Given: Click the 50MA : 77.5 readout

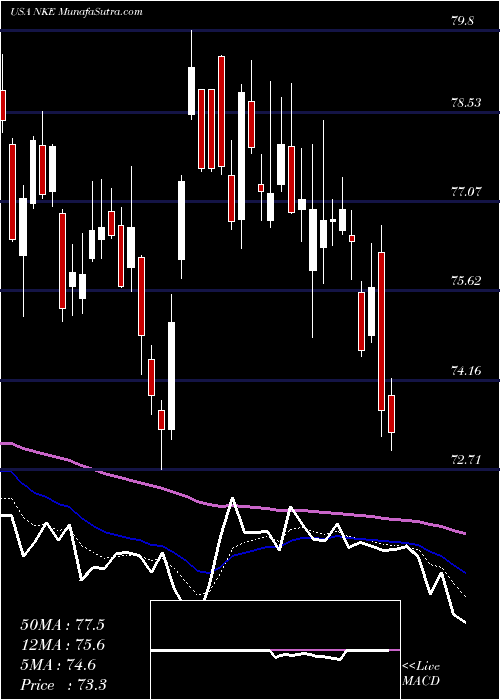Looking at the screenshot, I should tap(62, 625).
